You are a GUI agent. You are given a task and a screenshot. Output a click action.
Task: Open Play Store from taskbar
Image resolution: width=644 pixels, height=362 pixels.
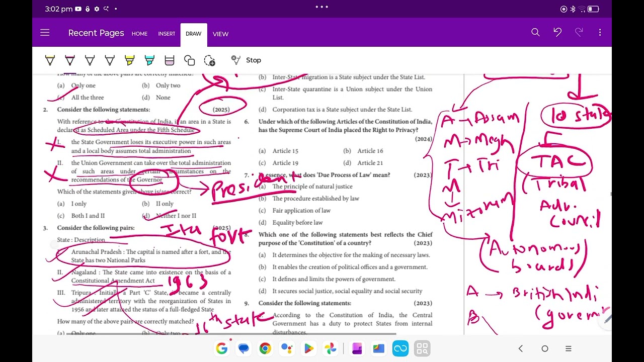pos(309,348)
